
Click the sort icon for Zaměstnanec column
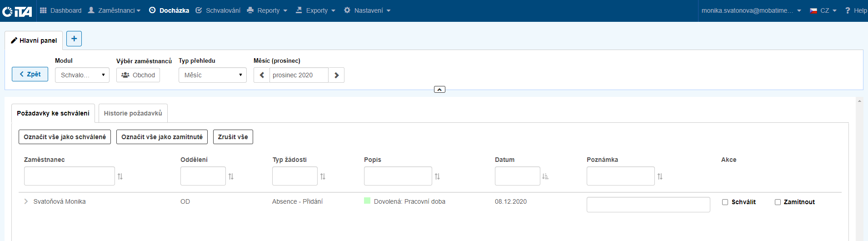tap(120, 176)
